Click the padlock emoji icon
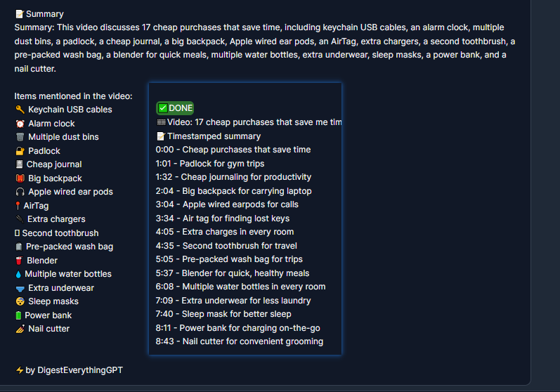This screenshot has width=560, height=392. coord(20,151)
